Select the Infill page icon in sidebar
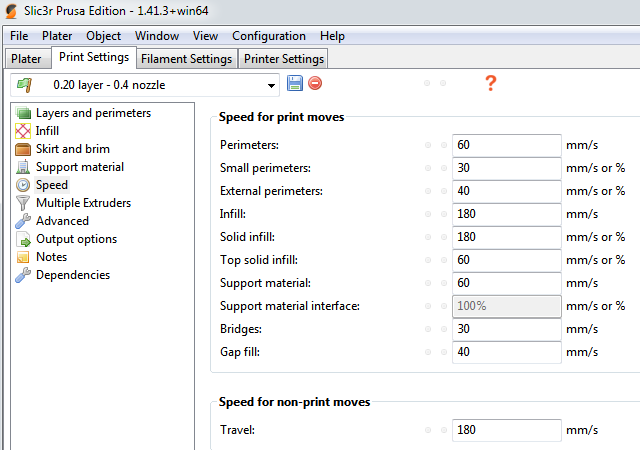This screenshot has height=450, width=640. [x=23, y=131]
